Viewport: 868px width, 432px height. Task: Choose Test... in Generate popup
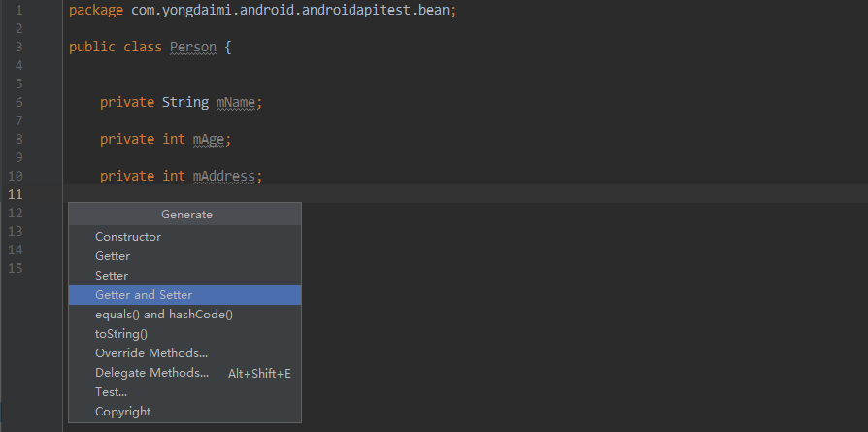point(184,392)
